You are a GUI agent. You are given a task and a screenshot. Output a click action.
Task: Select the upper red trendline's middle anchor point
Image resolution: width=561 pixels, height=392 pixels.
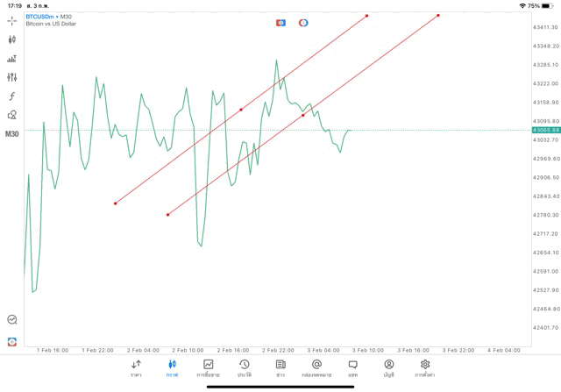click(241, 110)
